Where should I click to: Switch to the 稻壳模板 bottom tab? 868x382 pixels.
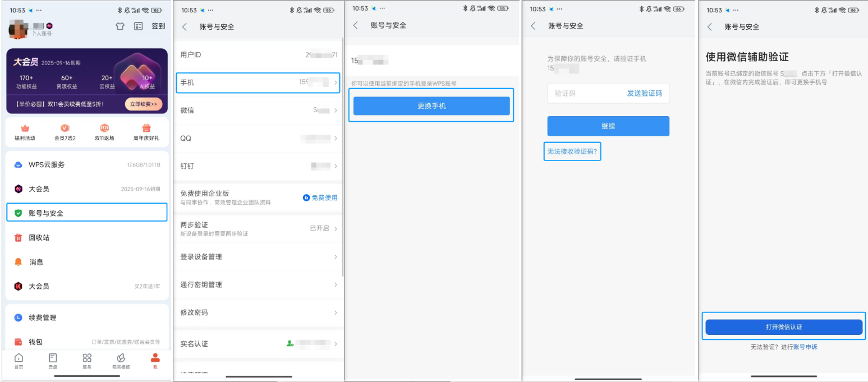coord(121,361)
